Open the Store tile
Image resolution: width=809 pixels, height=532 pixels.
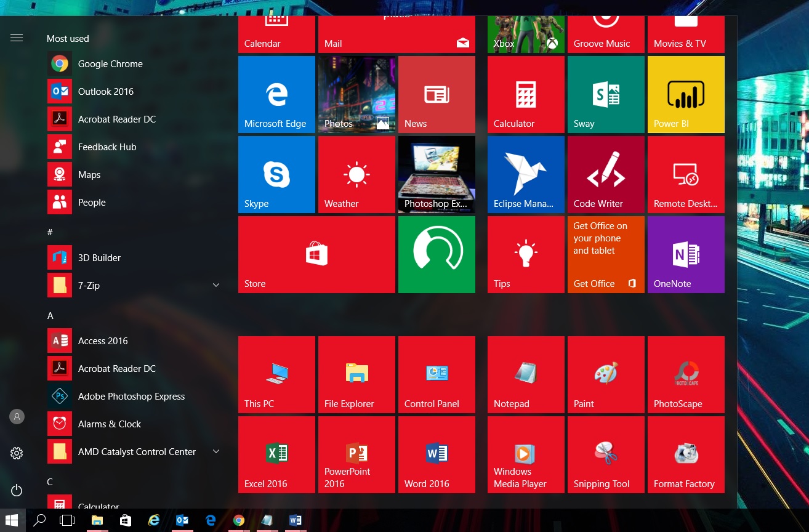[x=316, y=254]
